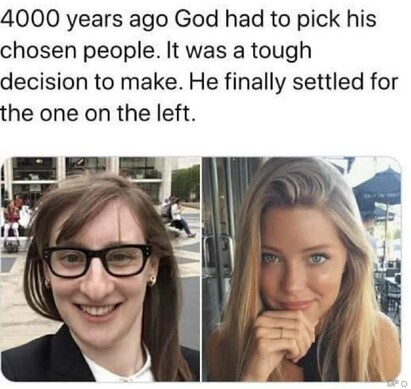
Task: Click the word "God" in the caption
Action: (x=197, y=19)
